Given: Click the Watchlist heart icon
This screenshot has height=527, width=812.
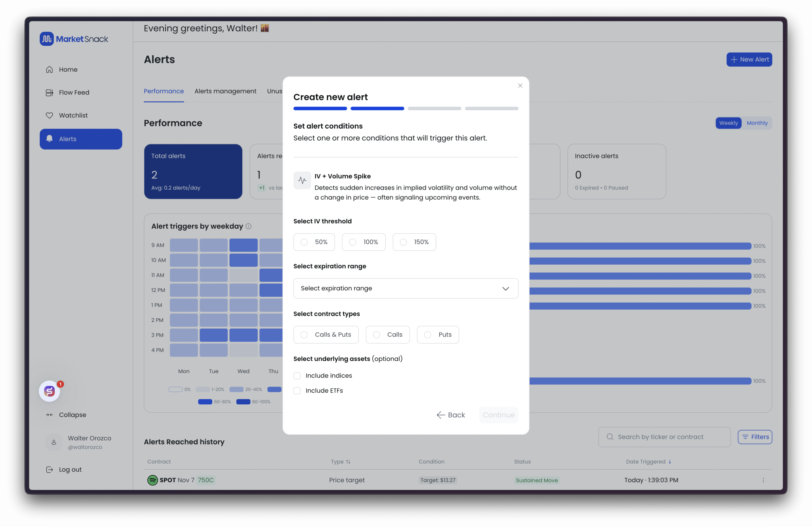Looking at the screenshot, I should click(49, 115).
